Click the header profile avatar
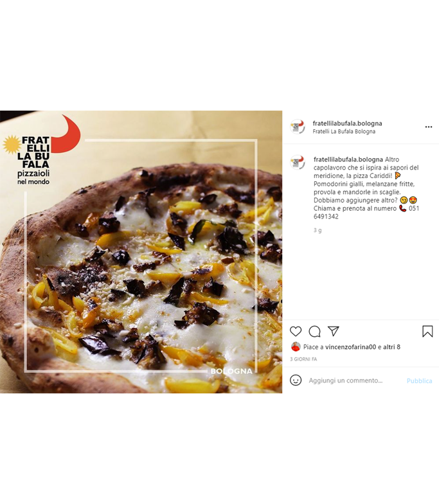The width and height of the screenshot is (439, 504). pyautogui.click(x=297, y=127)
